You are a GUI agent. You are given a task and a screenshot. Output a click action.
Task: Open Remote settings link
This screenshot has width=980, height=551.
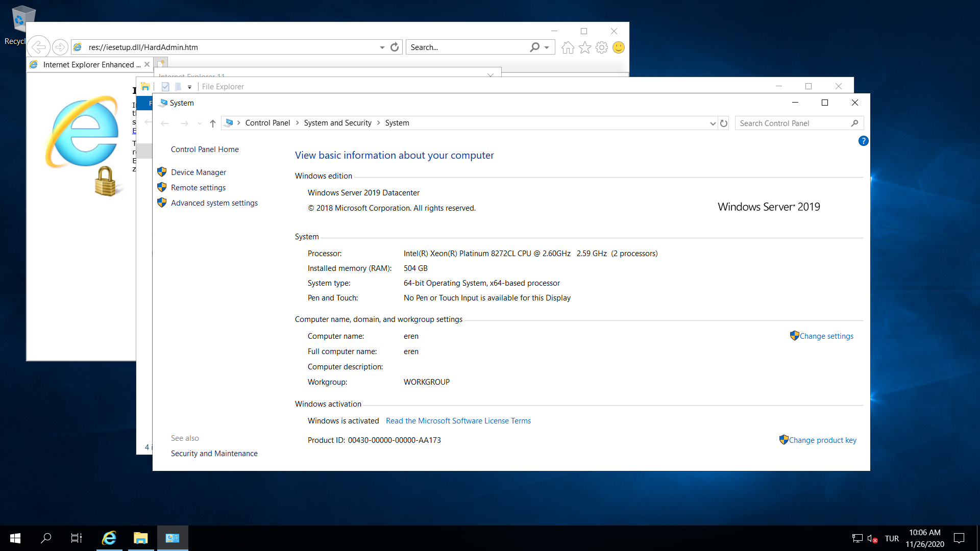point(198,188)
